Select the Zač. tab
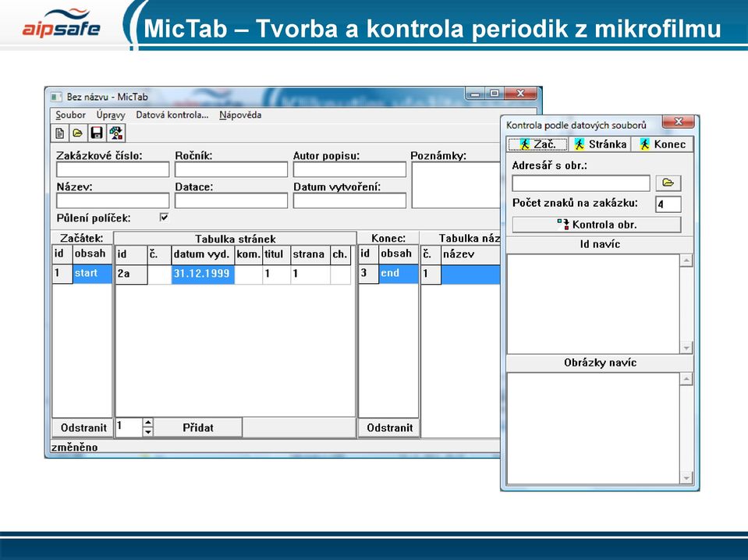This screenshot has height=560, width=748. pos(537,144)
